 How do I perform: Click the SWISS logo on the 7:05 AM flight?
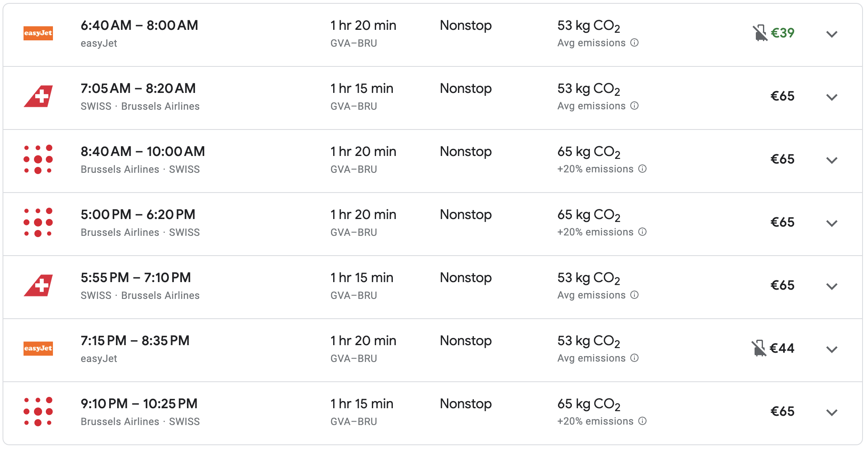tap(38, 96)
